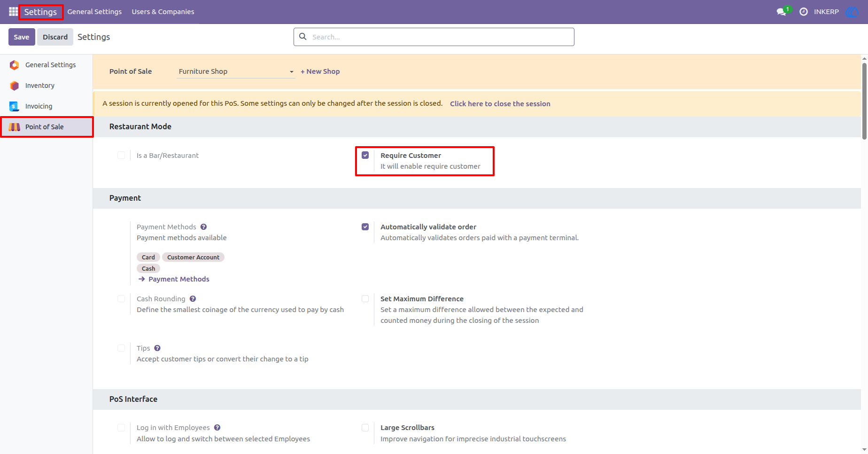The height and width of the screenshot is (454, 868).
Task: Click the General Settings sidebar icon
Action: click(x=14, y=65)
